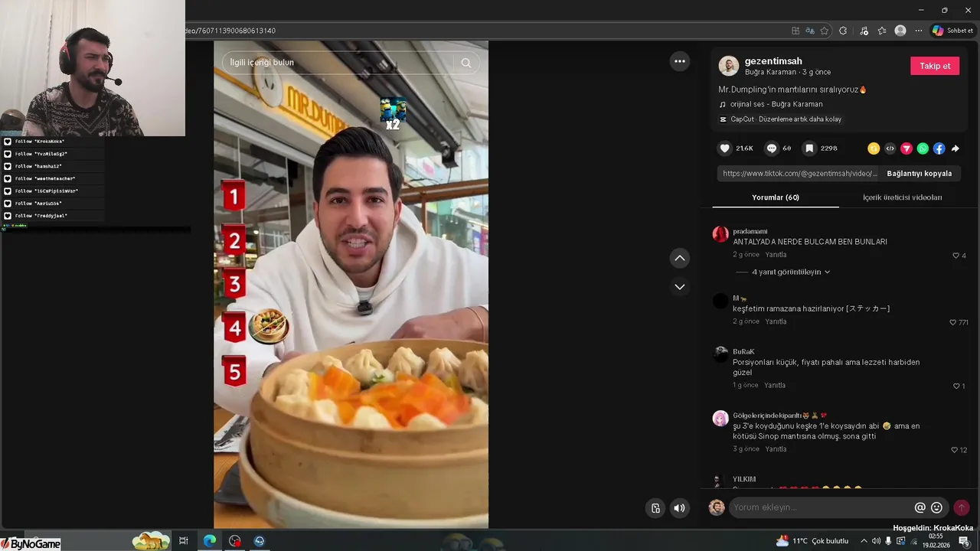Viewport: 980px width, 551px height.
Task: Click the 'Yorum ekleyin...' comment field
Action: click(x=822, y=507)
